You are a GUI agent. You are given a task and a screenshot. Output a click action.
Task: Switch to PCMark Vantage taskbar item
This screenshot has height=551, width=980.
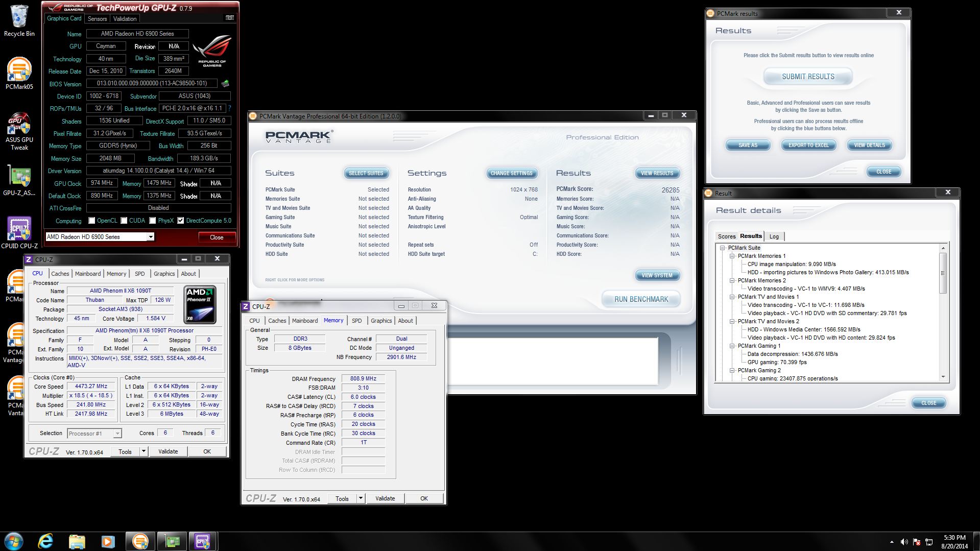point(140,541)
